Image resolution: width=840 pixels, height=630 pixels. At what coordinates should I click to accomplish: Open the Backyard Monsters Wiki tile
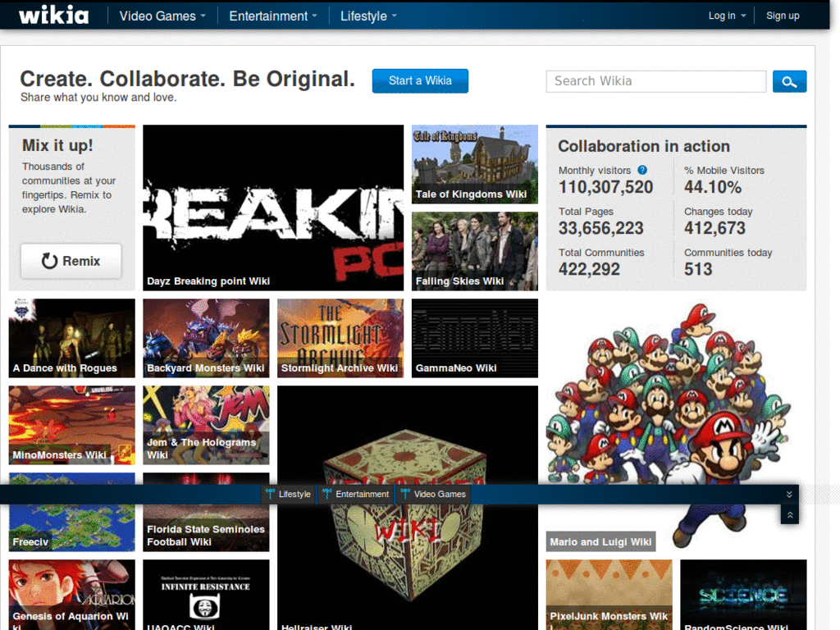coord(206,338)
